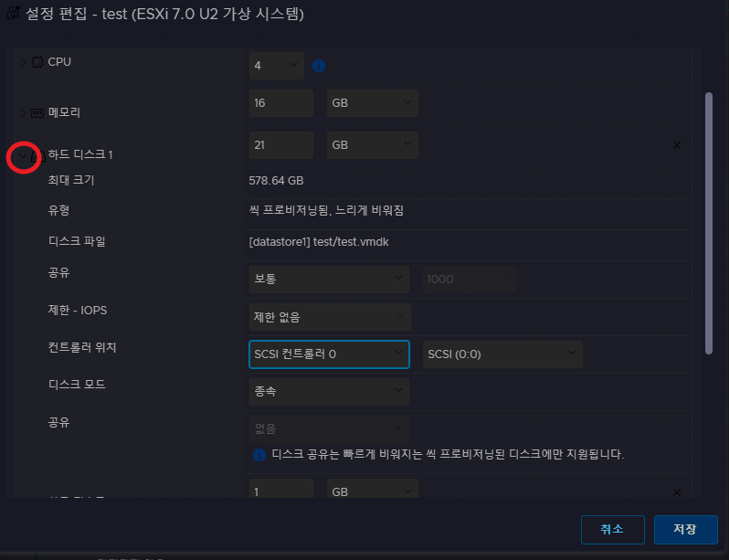This screenshot has width=729, height=560.
Task: Click the VM settings icon in title
Action: point(13,15)
